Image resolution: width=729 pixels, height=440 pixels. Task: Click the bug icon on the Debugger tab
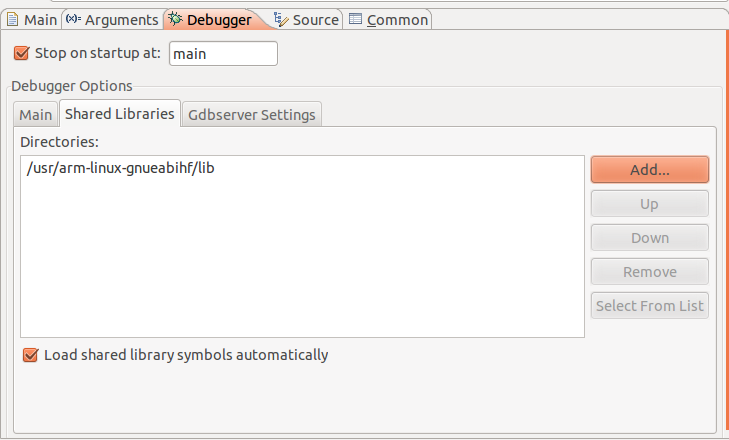175,19
